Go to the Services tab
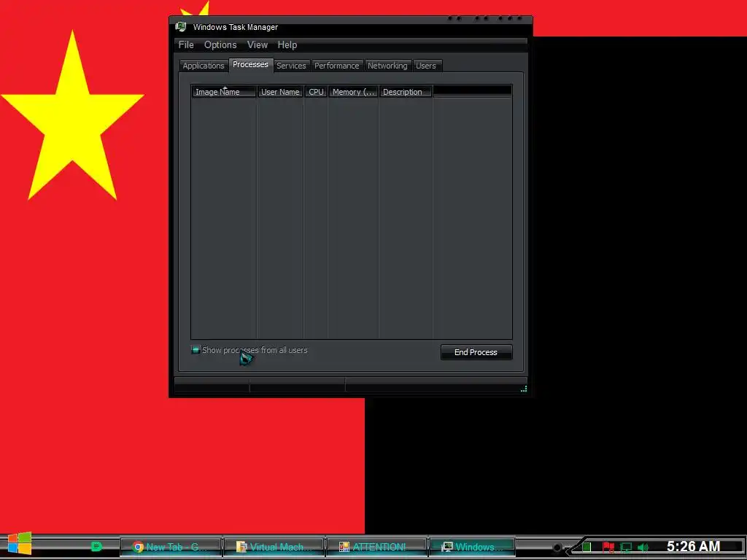The image size is (747, 560). click(x=291, y=66)
